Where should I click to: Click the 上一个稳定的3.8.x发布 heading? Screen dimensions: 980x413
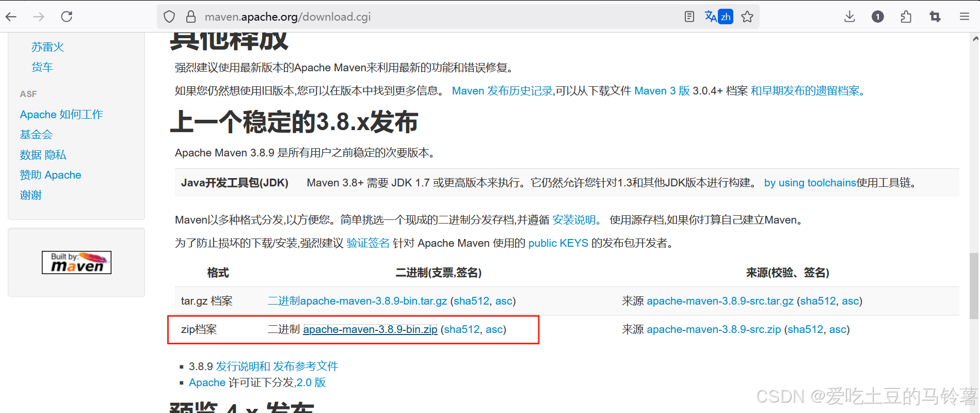coord(294,122)
